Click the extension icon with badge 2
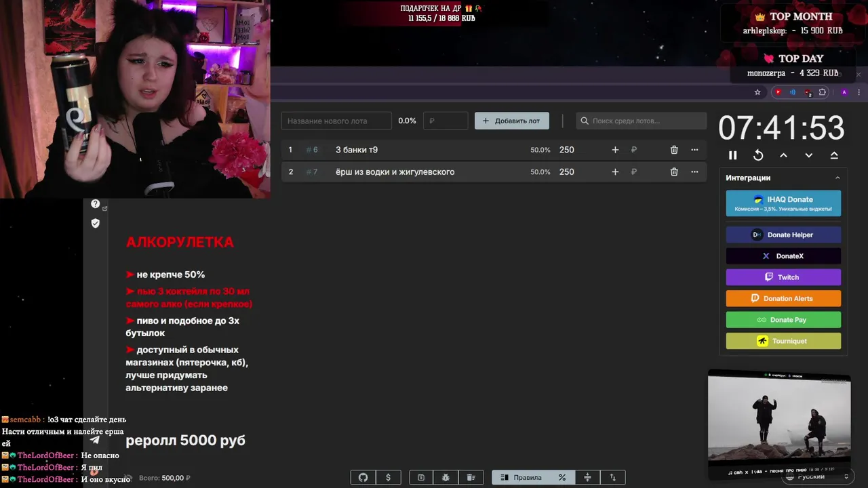The height and width of the screenshot is (488, 868). 808,92
